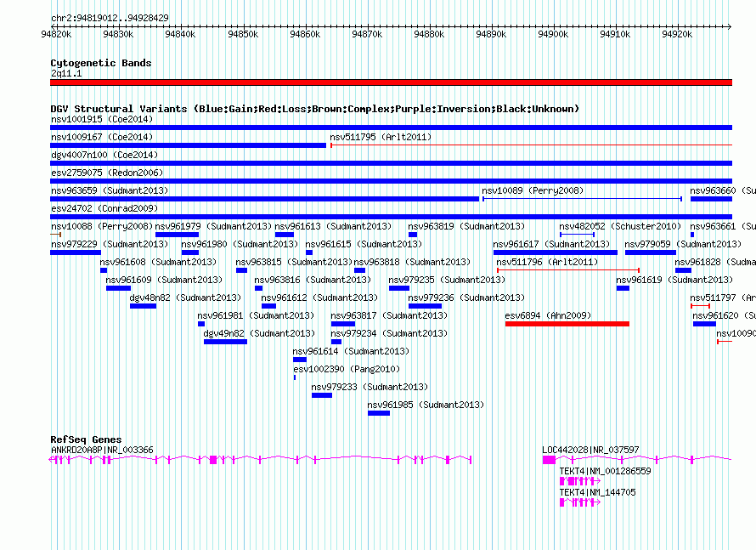Click the 94830k ruler tick label
This screenshot has width=756, height=550.
click(118, 34)
